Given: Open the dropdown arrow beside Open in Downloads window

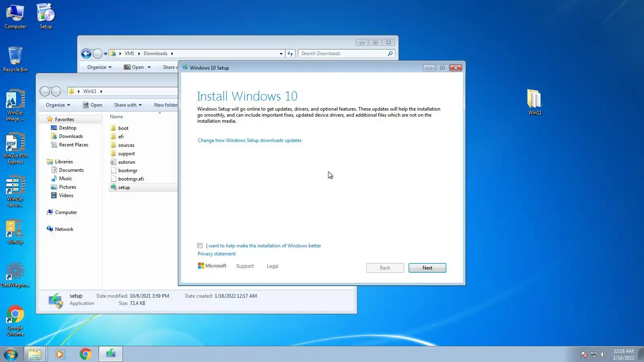Looking at the screenshot, I should coord(149,67).
